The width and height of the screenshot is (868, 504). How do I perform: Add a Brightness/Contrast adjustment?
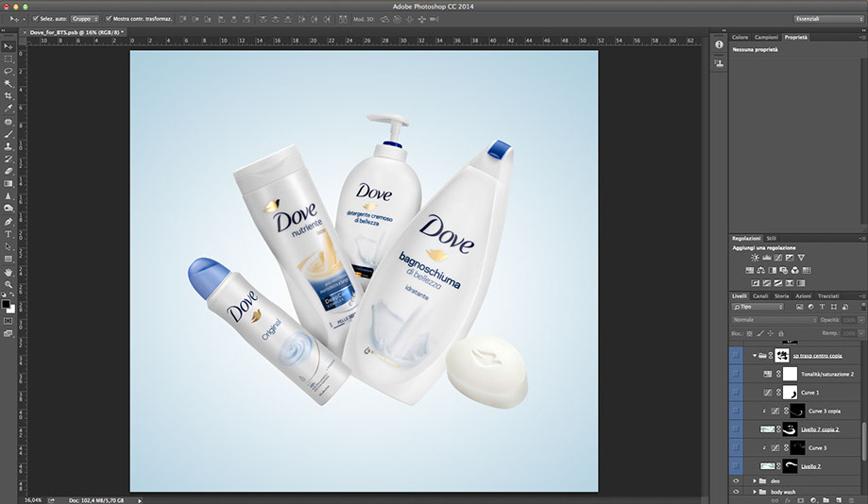point(755,258)
